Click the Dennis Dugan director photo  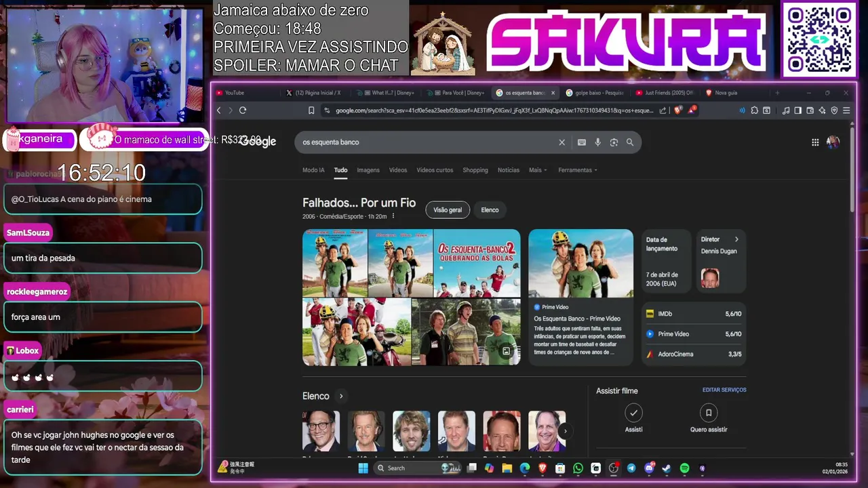click(710, 278)
